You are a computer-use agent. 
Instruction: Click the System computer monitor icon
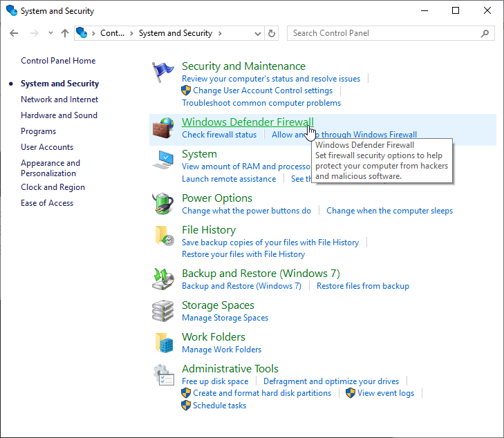[x=163, y=160]
